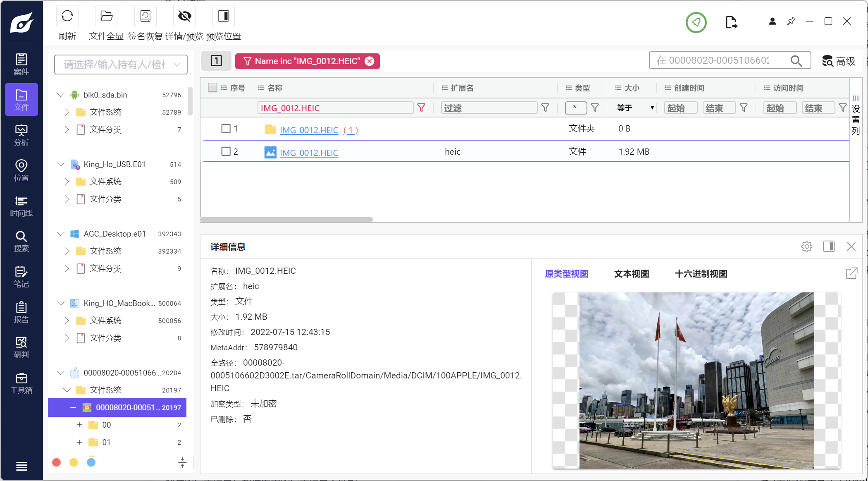Collapse the 00008020-00051066 device node
Image resolution: width=868 pixels, height=481 pixels.
[60, 373]
